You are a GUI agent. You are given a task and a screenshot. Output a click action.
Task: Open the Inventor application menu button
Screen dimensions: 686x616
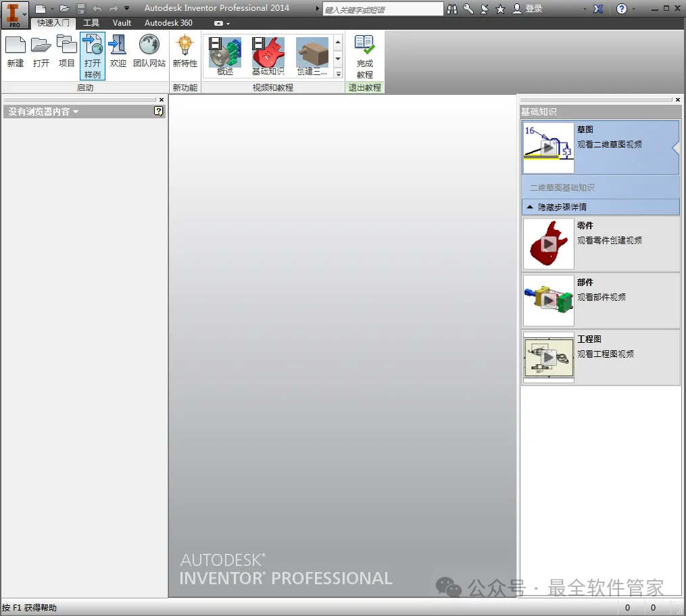point(15,14)
